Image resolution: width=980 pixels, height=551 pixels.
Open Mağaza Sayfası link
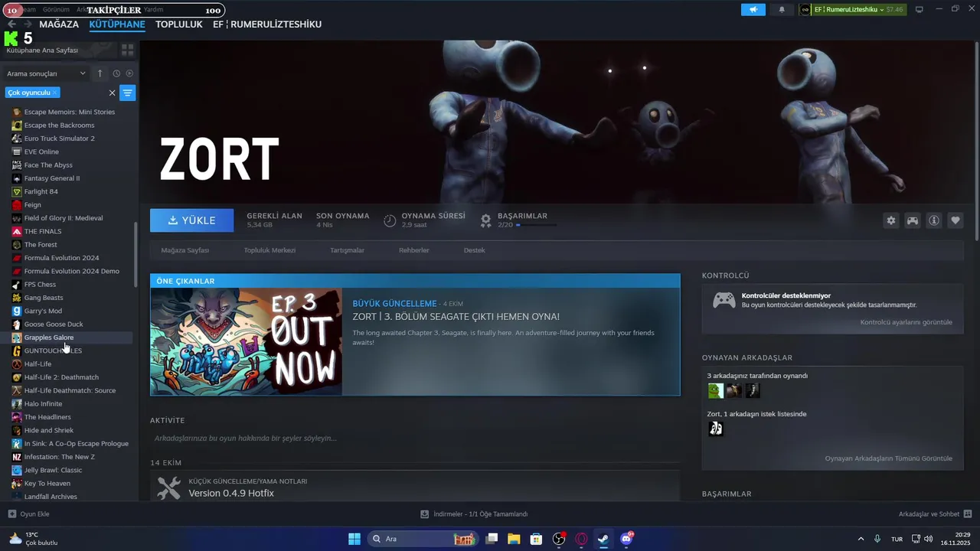(x=185, y=250)
